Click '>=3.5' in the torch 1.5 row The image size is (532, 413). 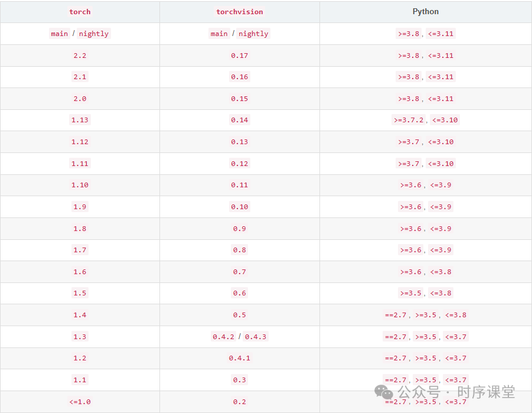410,293
